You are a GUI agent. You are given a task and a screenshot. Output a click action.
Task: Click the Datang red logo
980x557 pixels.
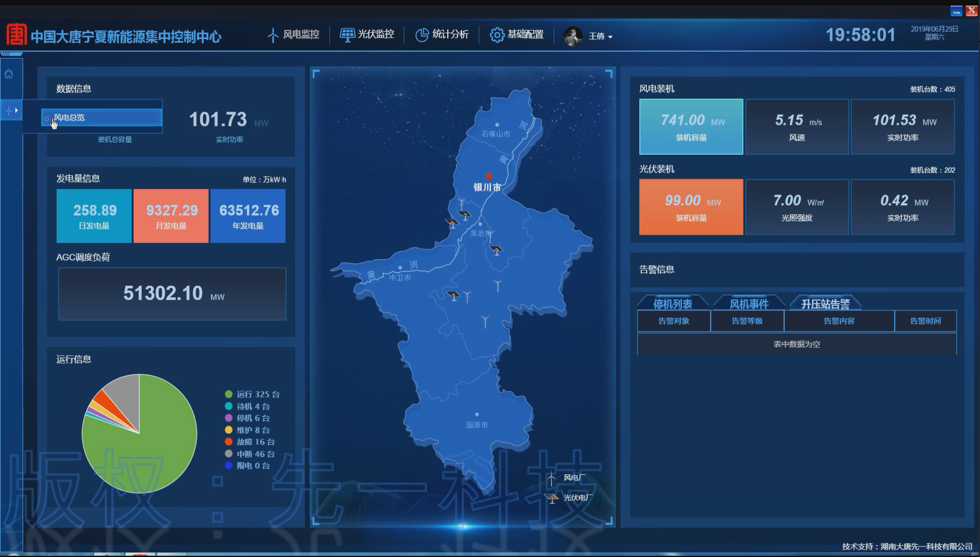17,35
